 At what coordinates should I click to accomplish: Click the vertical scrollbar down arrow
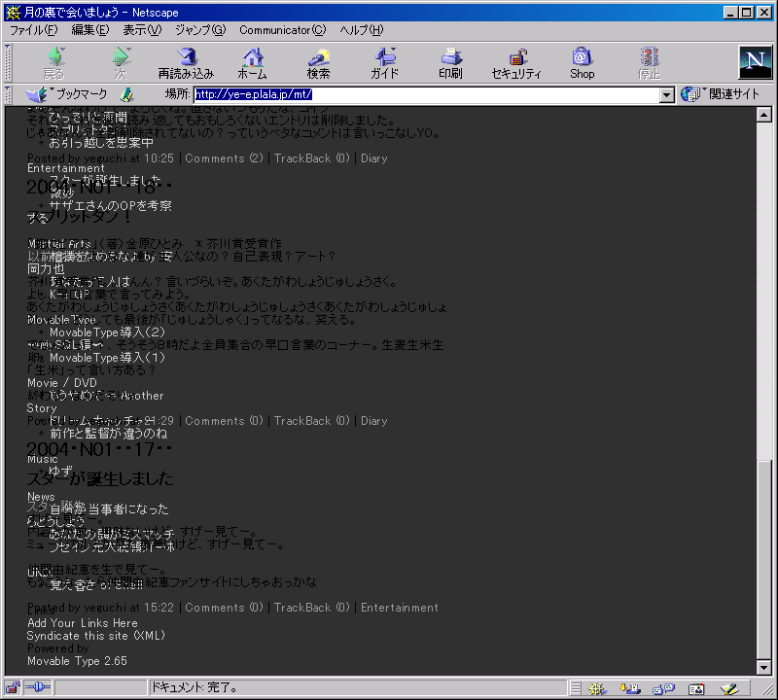click(764, 668)
